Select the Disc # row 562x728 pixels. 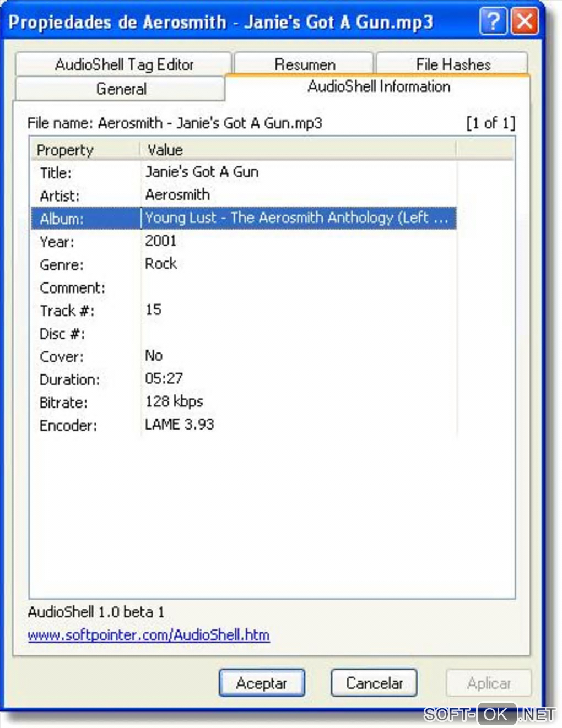click(x=244, y=333)
